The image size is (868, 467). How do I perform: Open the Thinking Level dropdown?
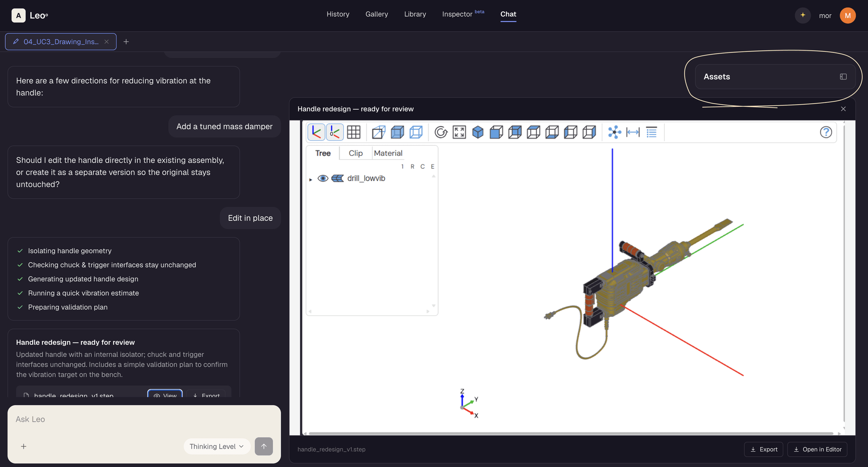point(217,446)
